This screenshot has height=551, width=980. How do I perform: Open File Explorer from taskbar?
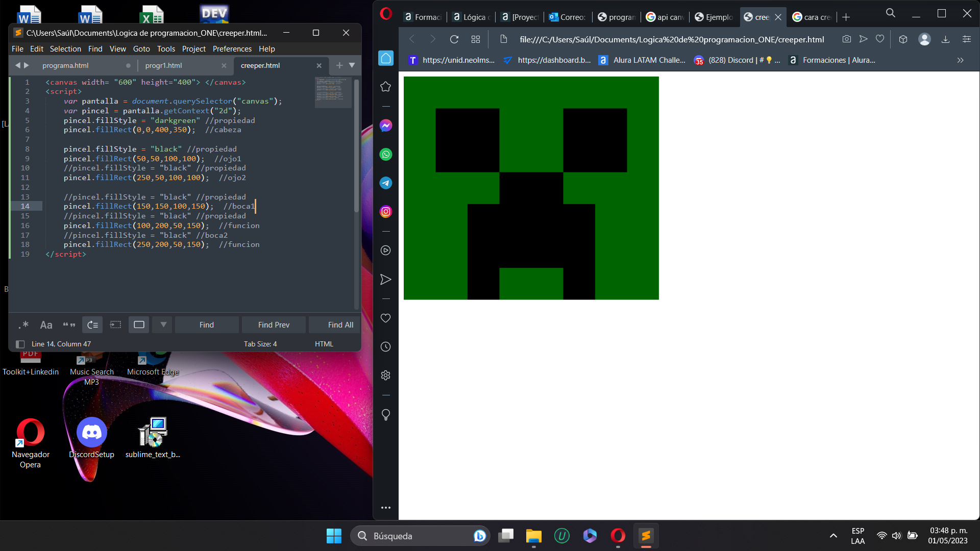click(534, 536)
